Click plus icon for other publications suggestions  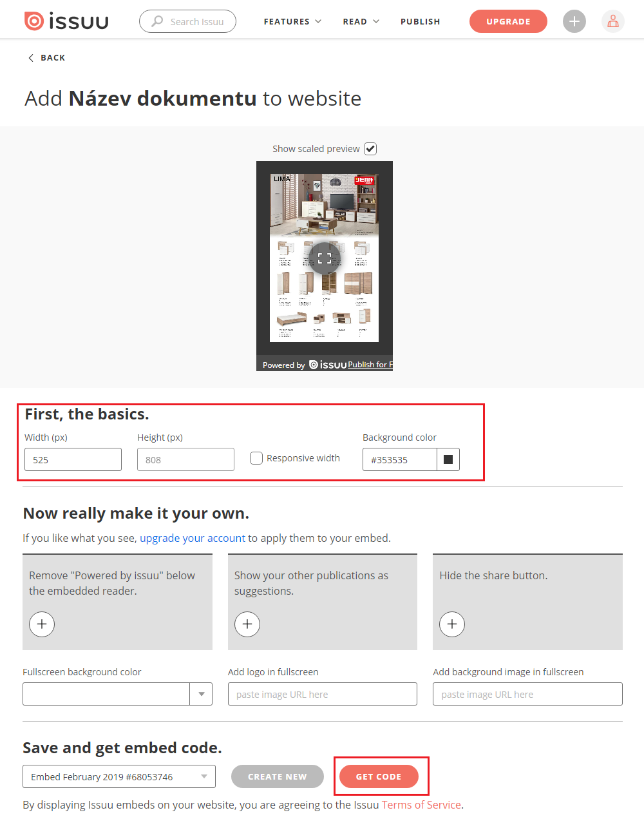click(x=247, y=624)
